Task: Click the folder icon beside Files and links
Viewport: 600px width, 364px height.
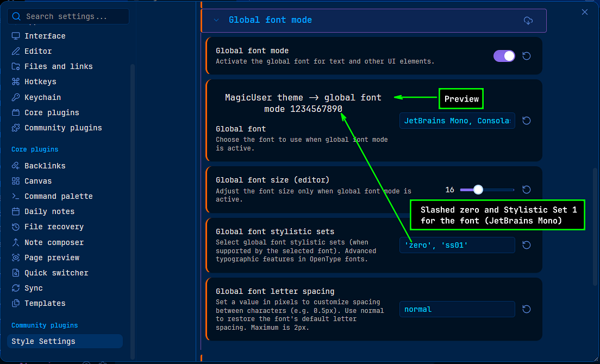Action: [x=16, y=66]
